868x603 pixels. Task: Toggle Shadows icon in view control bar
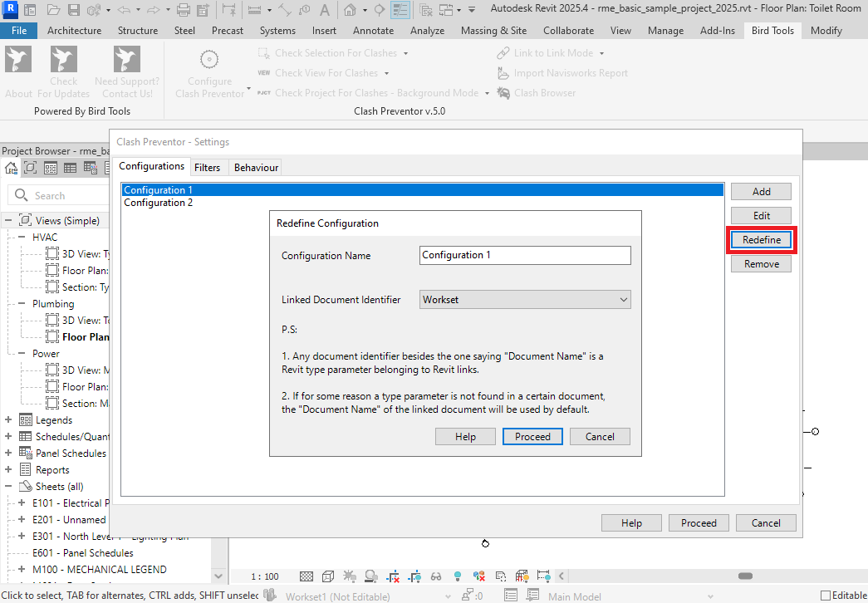click(371, 576)
